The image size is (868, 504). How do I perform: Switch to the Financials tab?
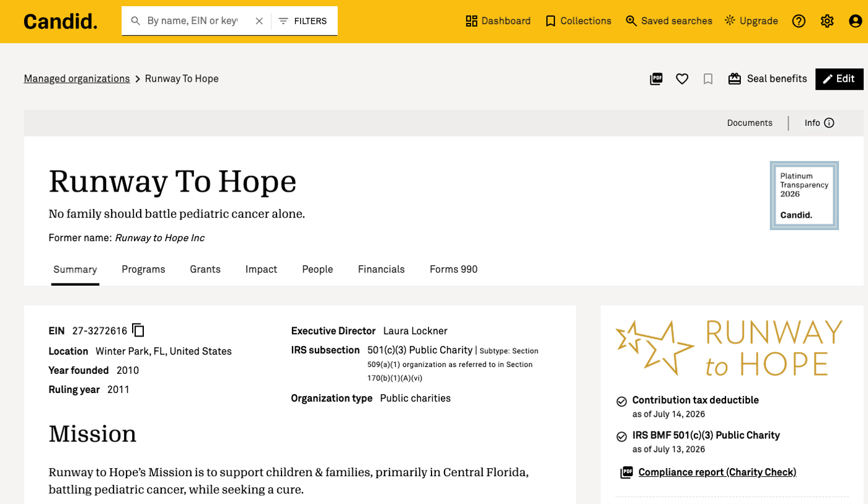[381, 269]
